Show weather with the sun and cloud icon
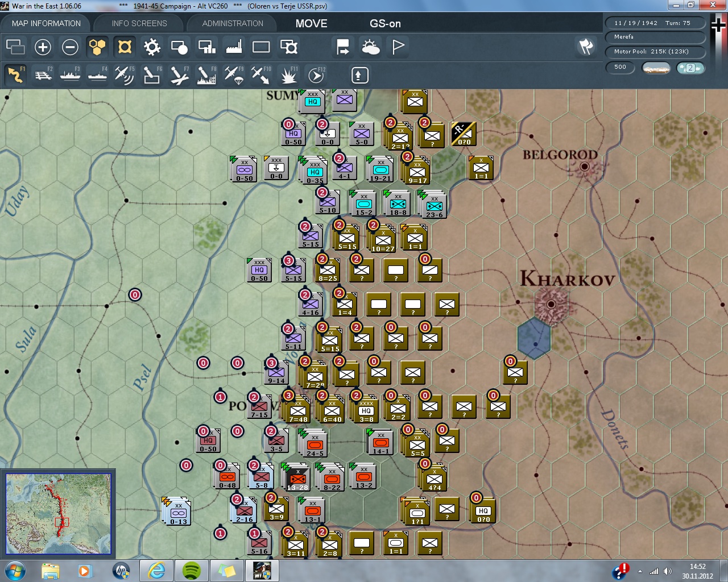728x582 pixels. pos(371,47)
